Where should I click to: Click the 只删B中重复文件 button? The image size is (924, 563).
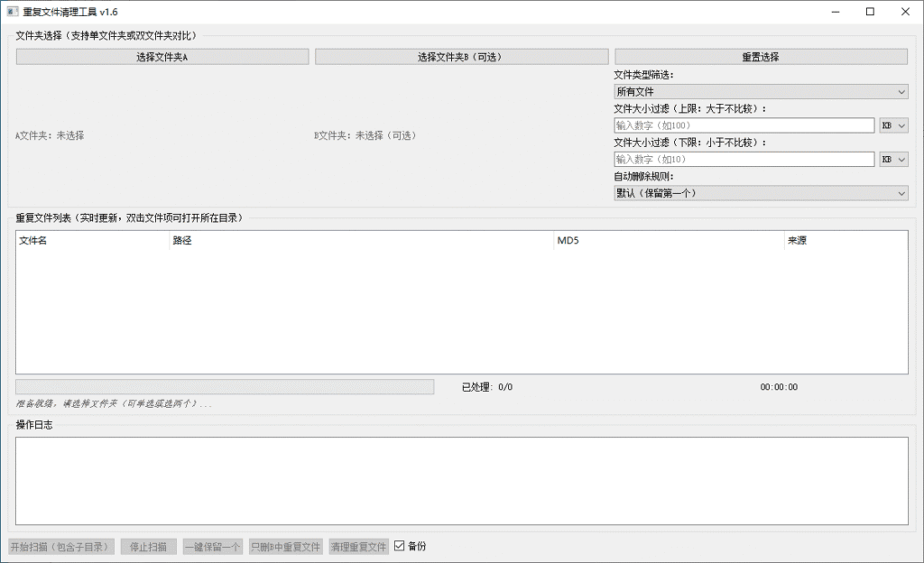(285, 546)
